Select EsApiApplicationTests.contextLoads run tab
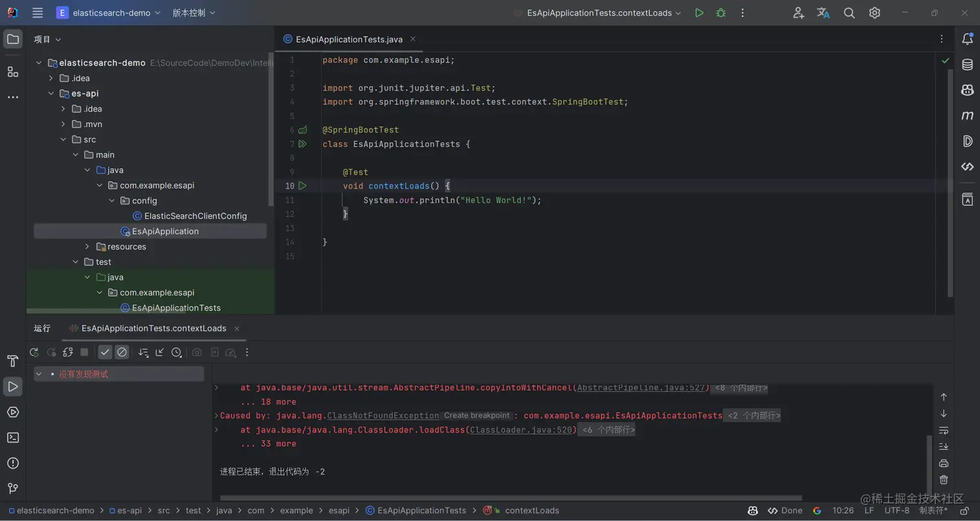 (154, 329)
